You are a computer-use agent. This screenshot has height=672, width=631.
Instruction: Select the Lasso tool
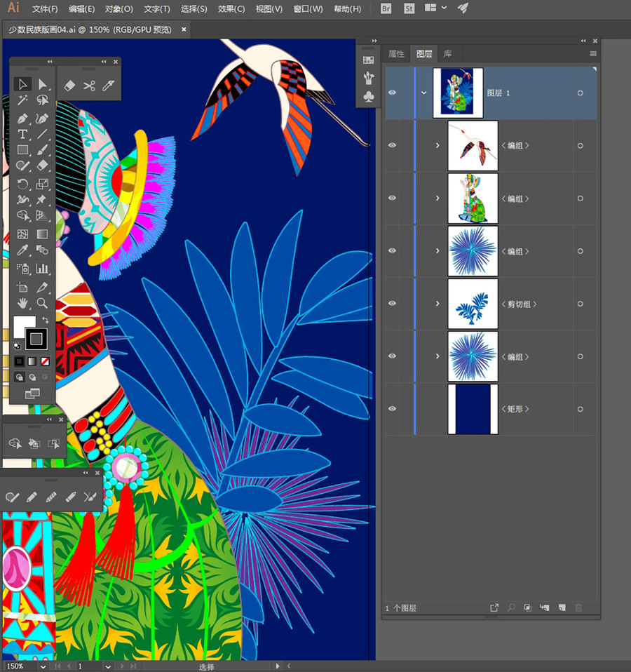pos(42,100)
